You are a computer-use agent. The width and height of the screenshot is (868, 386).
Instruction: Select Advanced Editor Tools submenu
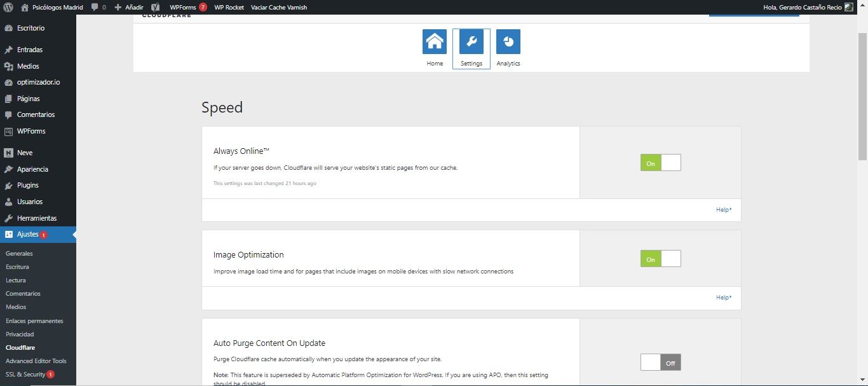[x=36, y=361]
